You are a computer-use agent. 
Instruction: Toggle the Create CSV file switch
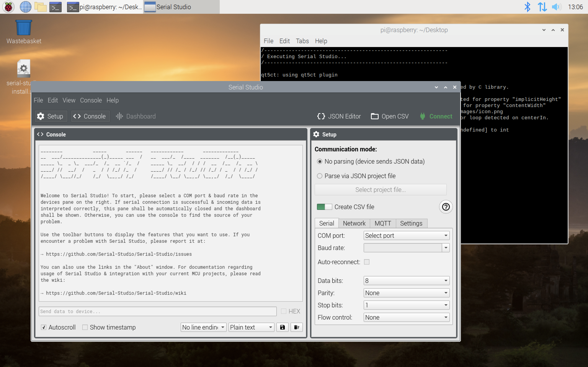(x=324, y=207)
